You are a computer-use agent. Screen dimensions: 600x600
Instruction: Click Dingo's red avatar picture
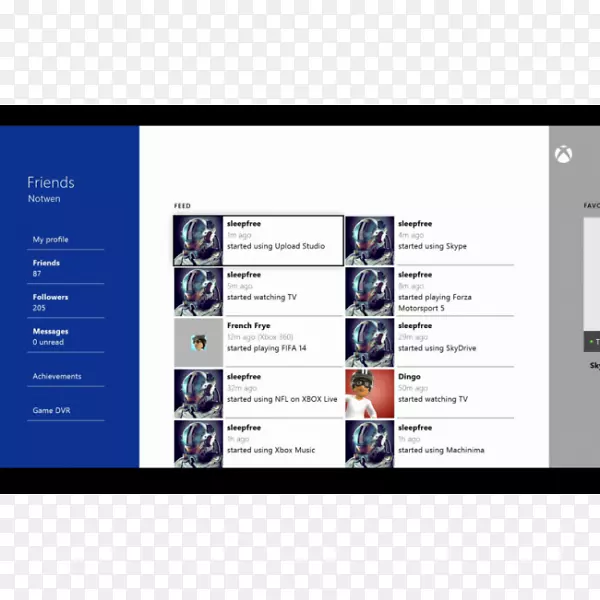point(369,393)
